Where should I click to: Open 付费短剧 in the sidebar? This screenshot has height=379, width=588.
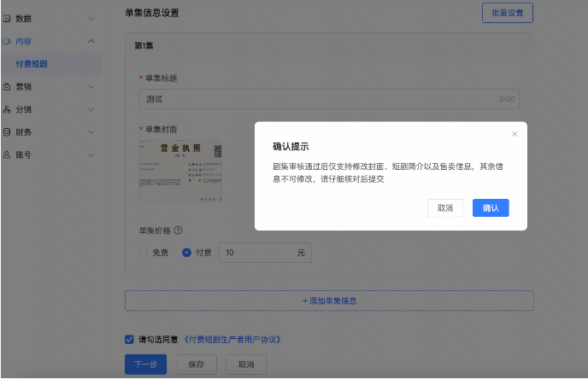pyautogui.click(x=51, y=64)
